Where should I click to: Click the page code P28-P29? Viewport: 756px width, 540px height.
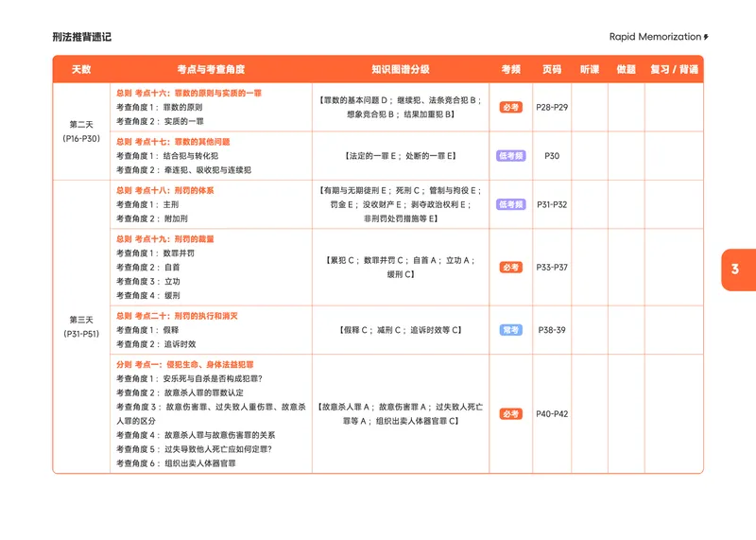click(x=552, y=107)
